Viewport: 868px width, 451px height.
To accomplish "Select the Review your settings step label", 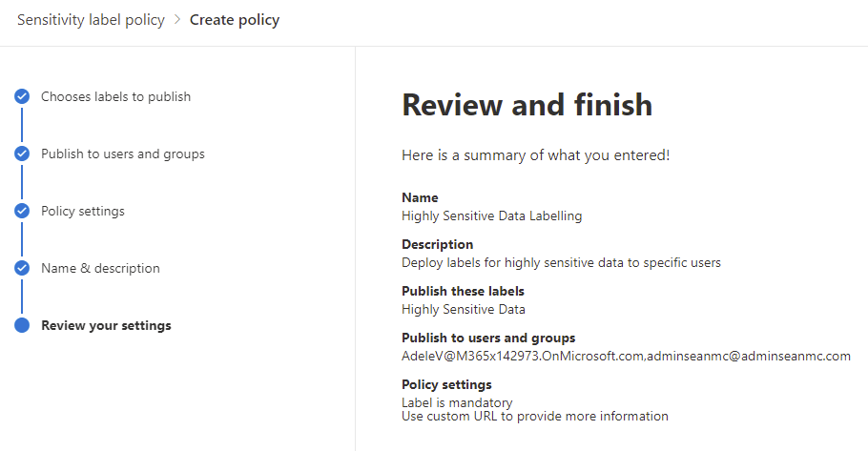I will click(106, 325).
